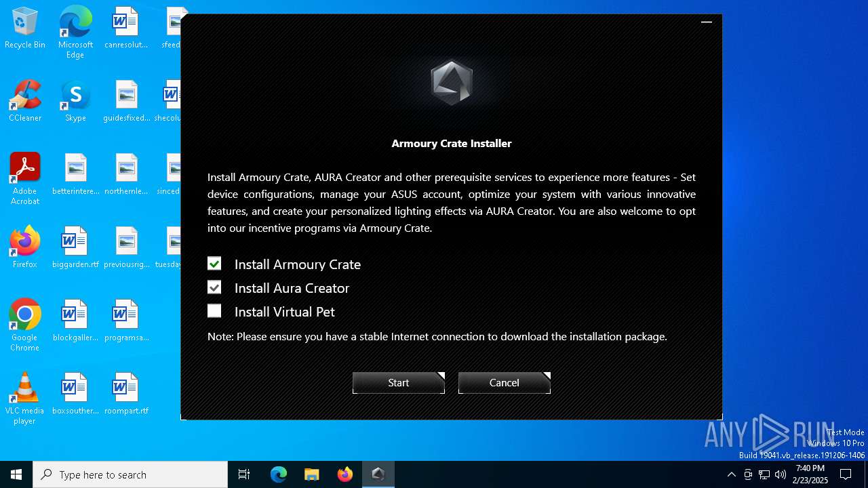Click the Install Virtual Pet label
868x488 pixels.
pyautogui.click(x=285, y=312)
